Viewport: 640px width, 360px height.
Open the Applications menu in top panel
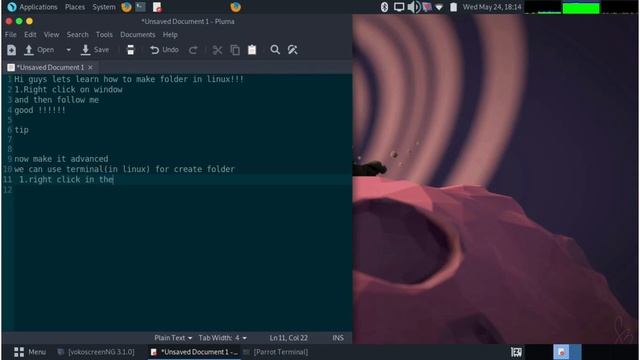coord(33,7)
